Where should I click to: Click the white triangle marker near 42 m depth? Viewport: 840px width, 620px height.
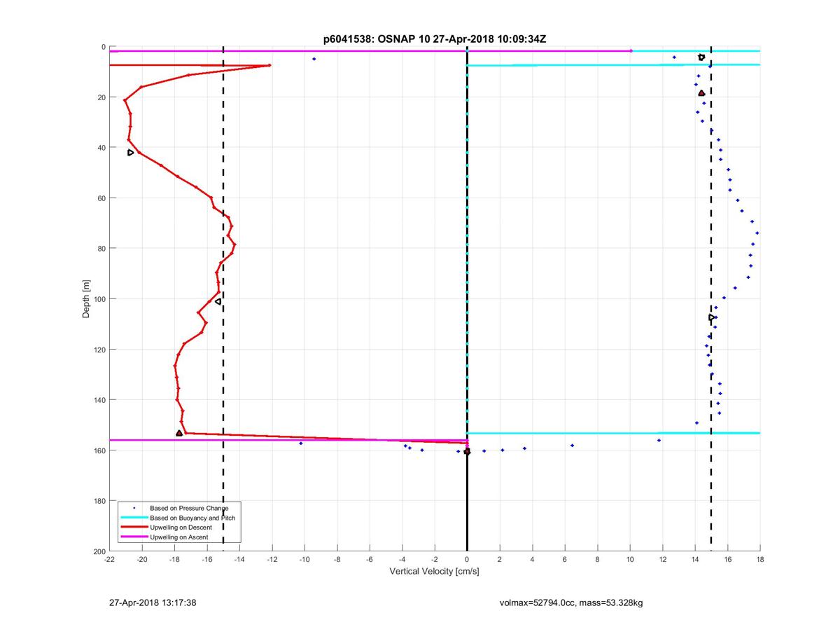[131, 152]
